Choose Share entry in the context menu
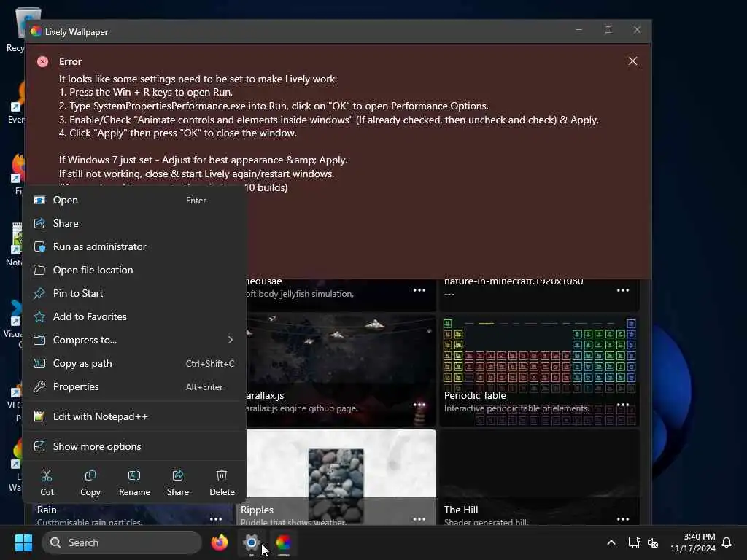This screenshot has width=747, height=560. (x=134, y=223)
